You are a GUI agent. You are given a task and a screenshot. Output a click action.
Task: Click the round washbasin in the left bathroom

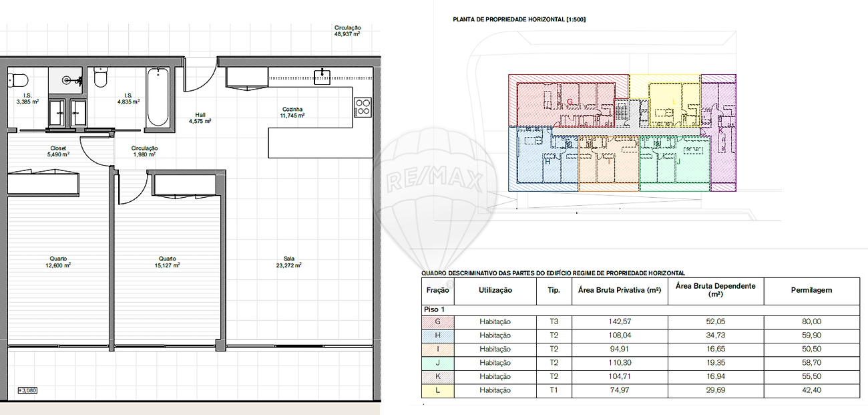coord(67,80)
